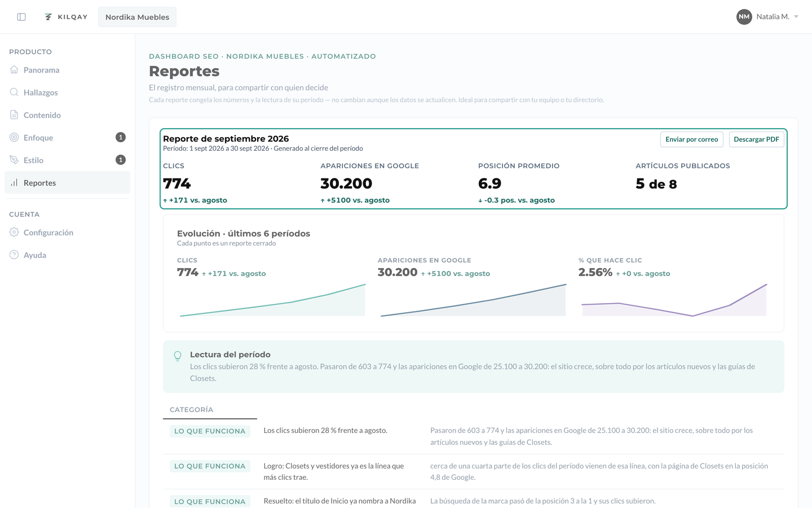The height and width of the screenshot is (508, 812).
Task: Click the Reportes bar chart icon
Action: pyautogui.click(x=14, y=183)
